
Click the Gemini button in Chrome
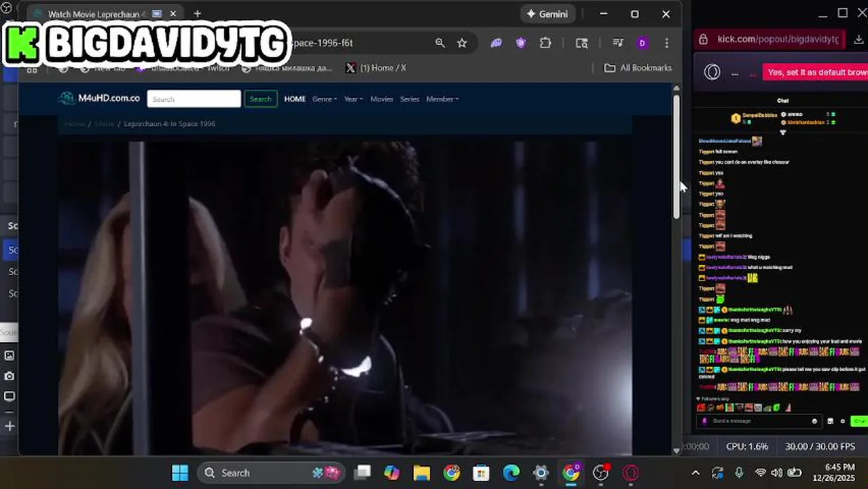(x=548, y=14)
